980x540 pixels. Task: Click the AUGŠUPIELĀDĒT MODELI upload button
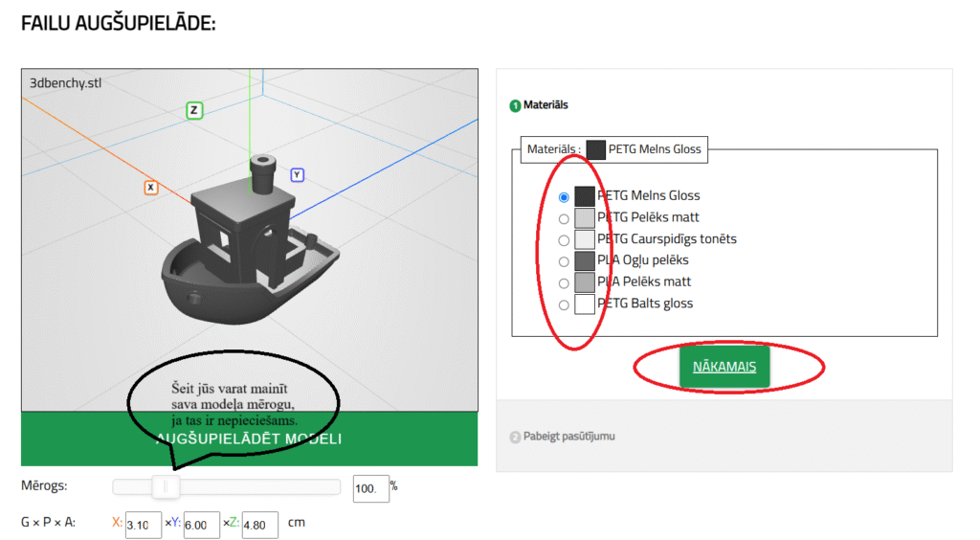249,439
